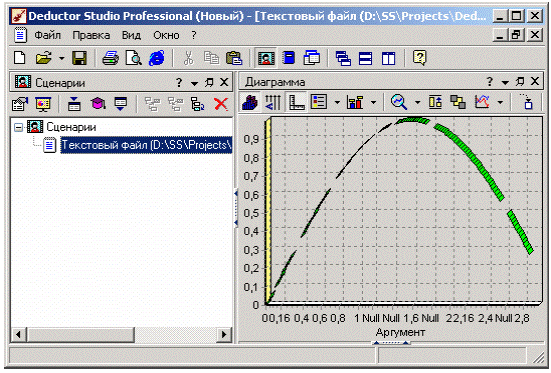Viewport: 551px width, 373px height.
Task: Click the Cut scissors icon
Action: [x=189, y=58]
